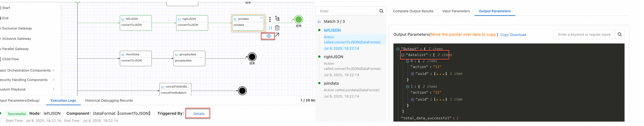Click Copy link for output parameters
This screenshot has width=644, height=126.
click(x=504, y=35)
